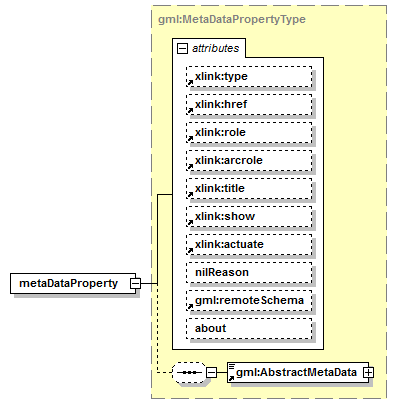This screenshot has height=404, width=397.
Task: Select the xlink:title attribute
Action: tap(249, 189)
